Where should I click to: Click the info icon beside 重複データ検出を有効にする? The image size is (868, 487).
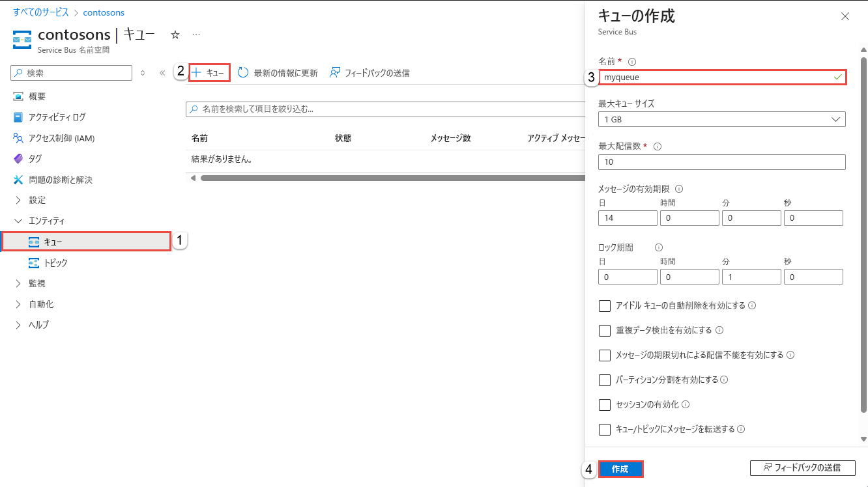(x=719, y=330)
